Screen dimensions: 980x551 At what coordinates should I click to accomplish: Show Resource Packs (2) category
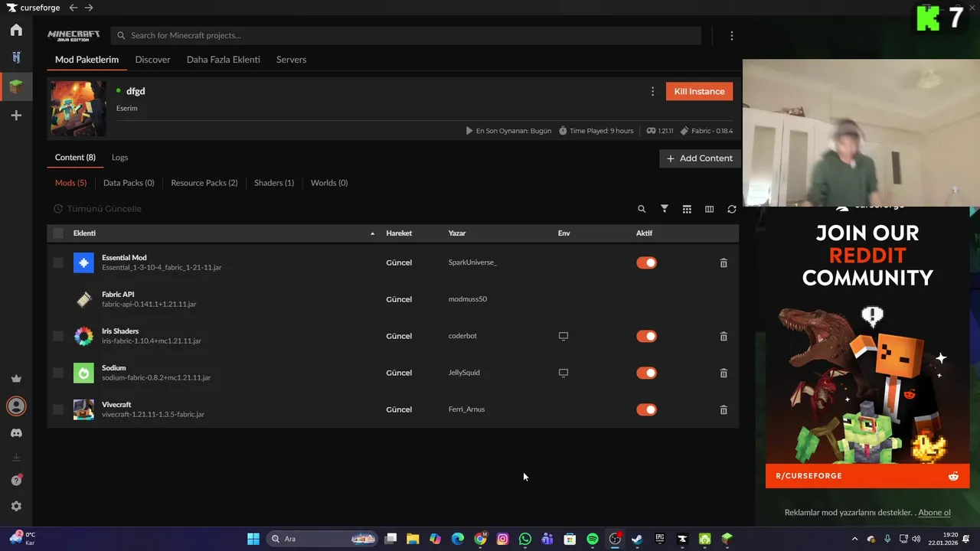(204, 183)
